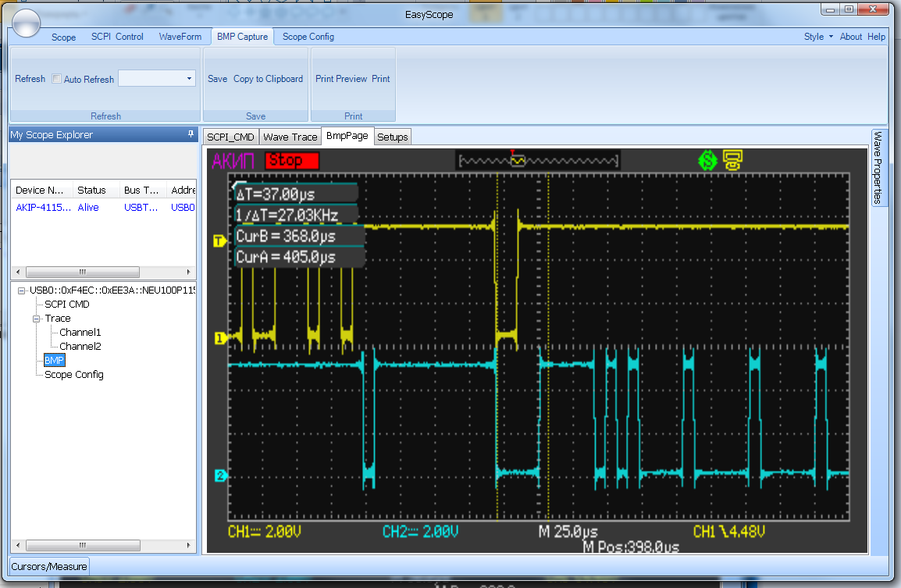Click device list scroll right arrow

(x=188, y=272)
